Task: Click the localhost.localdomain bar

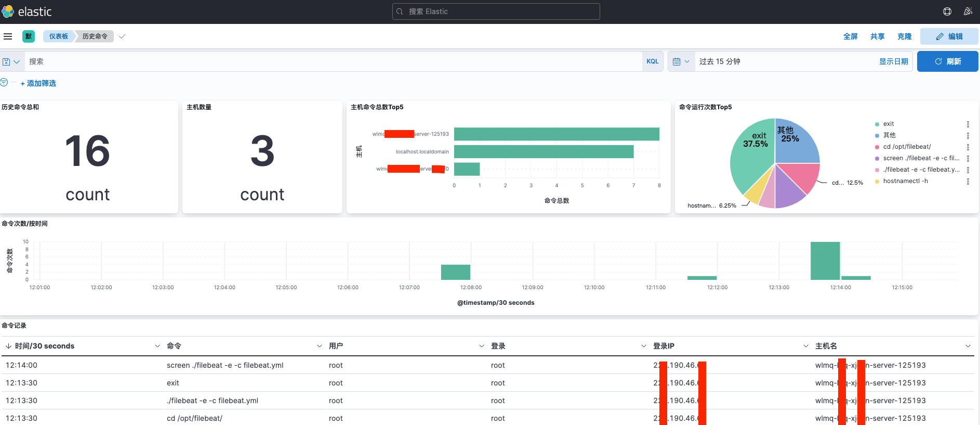Action: tap(544, 151)
